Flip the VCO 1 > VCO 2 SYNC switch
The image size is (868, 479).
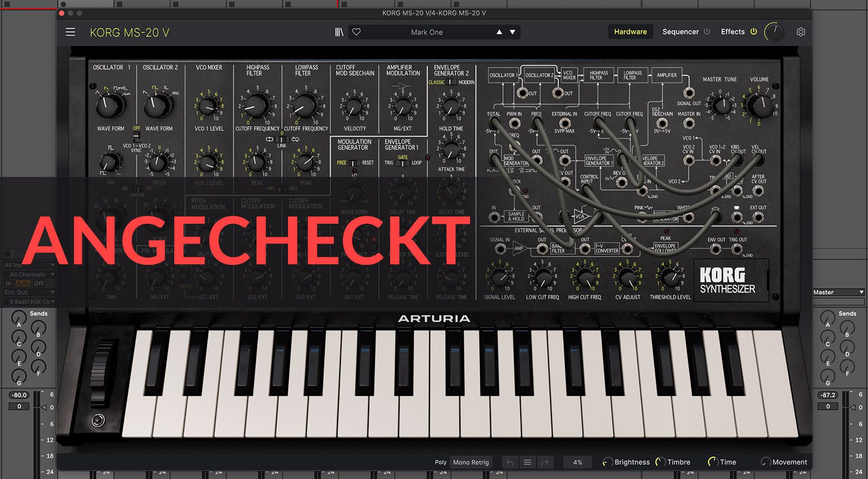point(136,136)
